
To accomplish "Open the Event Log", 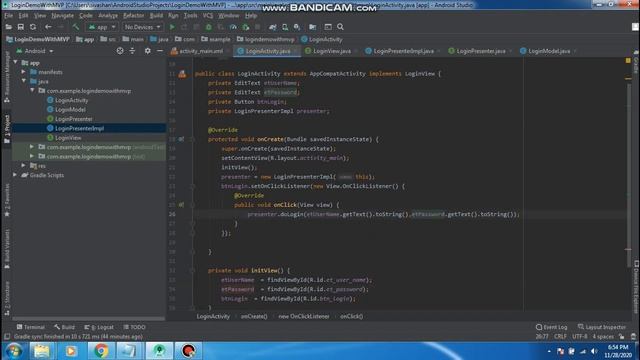I will [551, 327].
